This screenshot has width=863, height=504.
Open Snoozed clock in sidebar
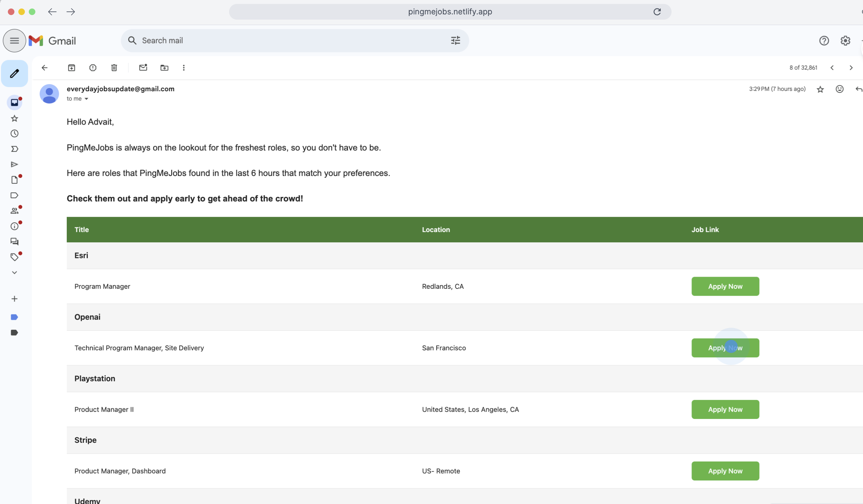(14, 133)
